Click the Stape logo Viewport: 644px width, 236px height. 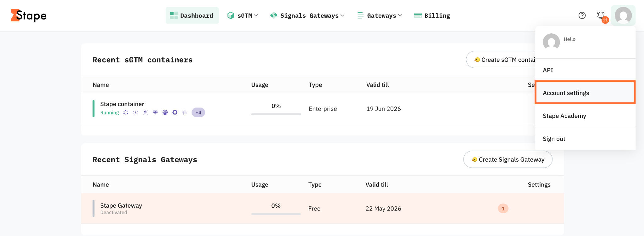tap(28, 15)
